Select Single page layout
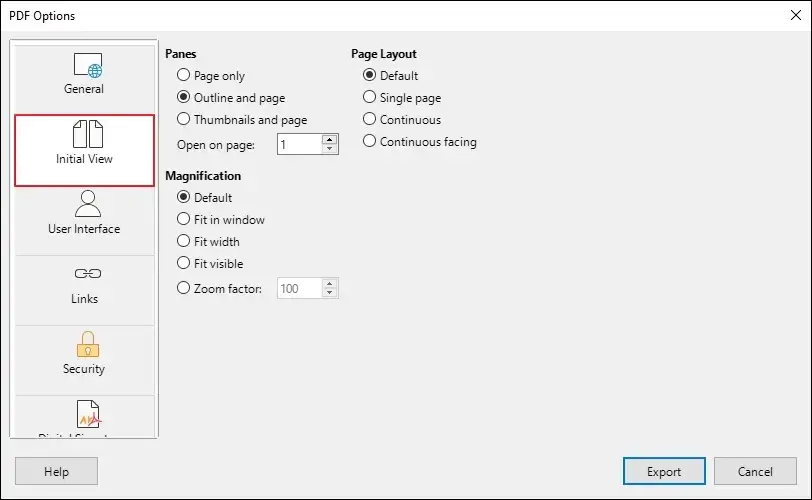 pyautogui.click(x=369, y=97)
